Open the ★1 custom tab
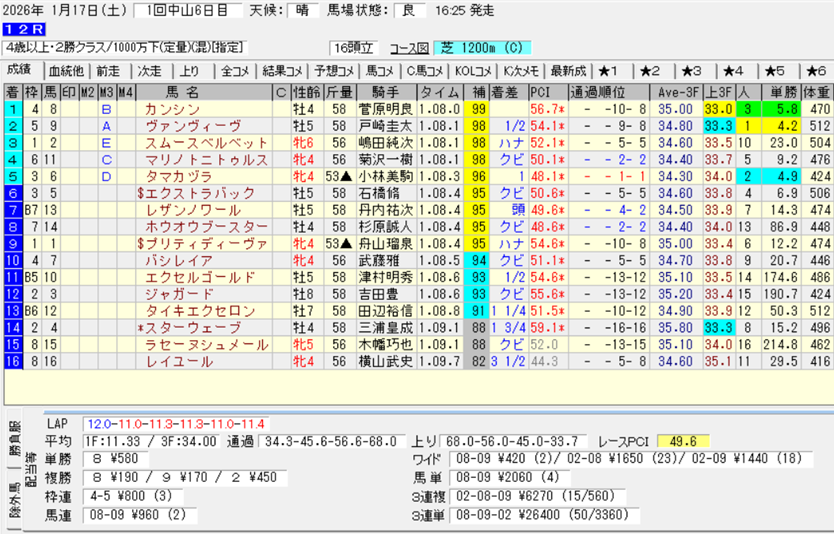The height and width of the screenshot is (534, 834). [610, 71]
